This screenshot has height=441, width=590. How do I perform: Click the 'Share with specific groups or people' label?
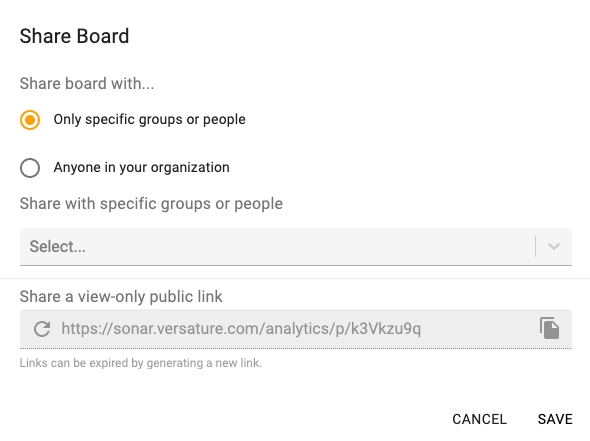(151, 204)
